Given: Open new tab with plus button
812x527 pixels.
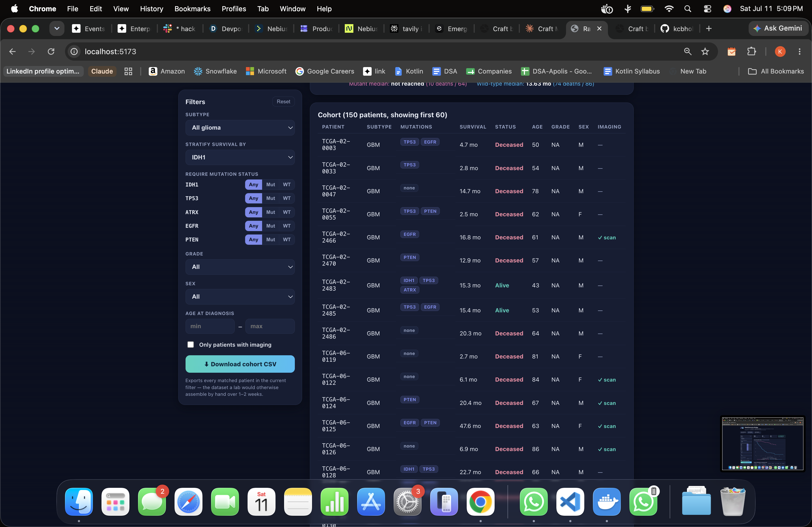Looking at the screenshot, I should (709, 29).
